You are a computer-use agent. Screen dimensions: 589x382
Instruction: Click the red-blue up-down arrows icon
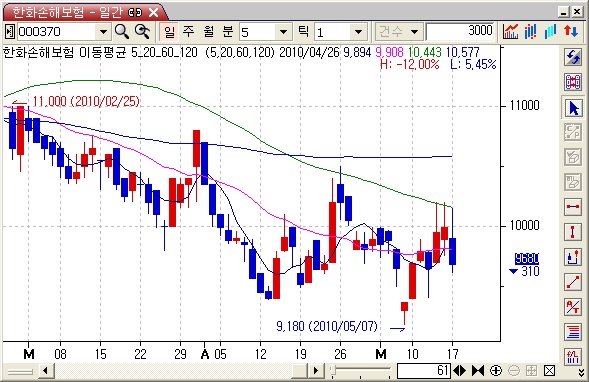coord(571,32)
